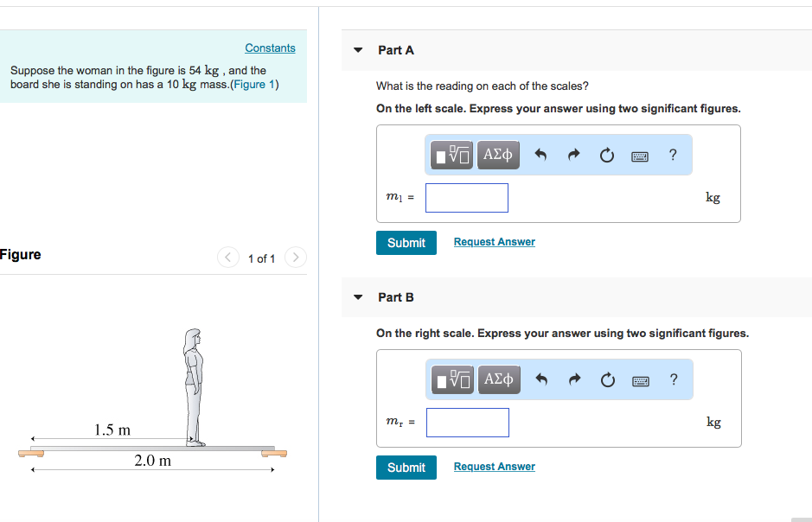812x522 pixels.
Task: Show keyboard shortcuts in Part A
Action: tap(640, 156)
